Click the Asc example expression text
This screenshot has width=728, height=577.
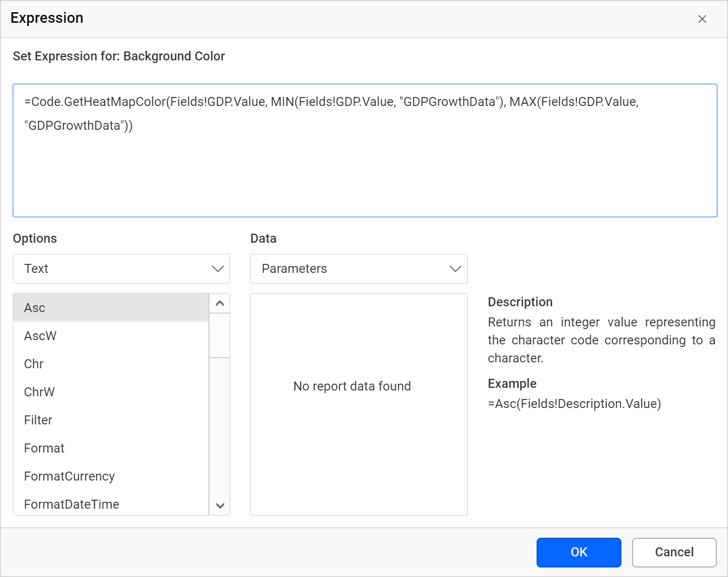pyautogui.click(x=574, y=403)
